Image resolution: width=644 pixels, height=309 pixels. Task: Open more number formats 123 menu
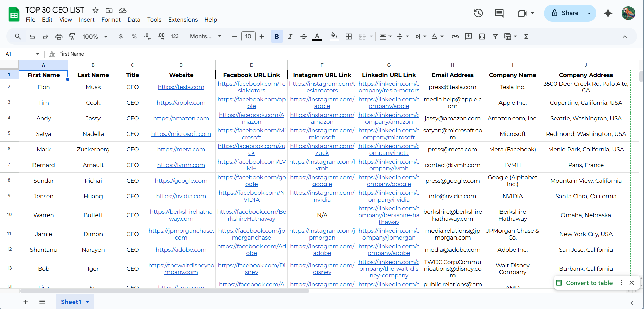click(x=175, y=36)
